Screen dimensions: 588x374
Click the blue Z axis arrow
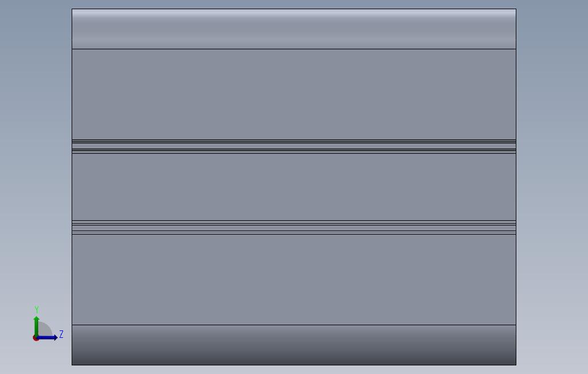coord(48,337)
